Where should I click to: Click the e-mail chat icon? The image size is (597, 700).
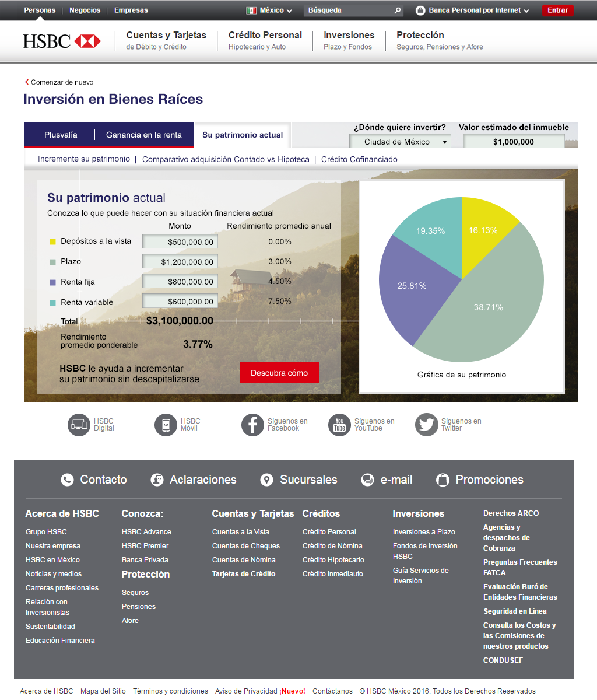point(367,480)
